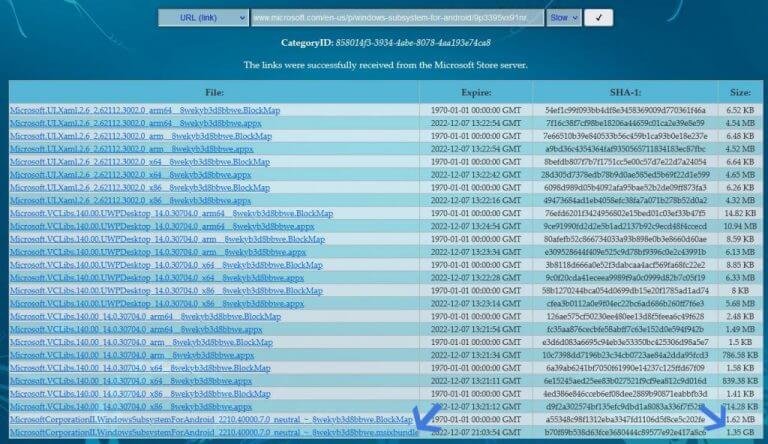Select the "839.38 KB" size cell

click(740, 380)
